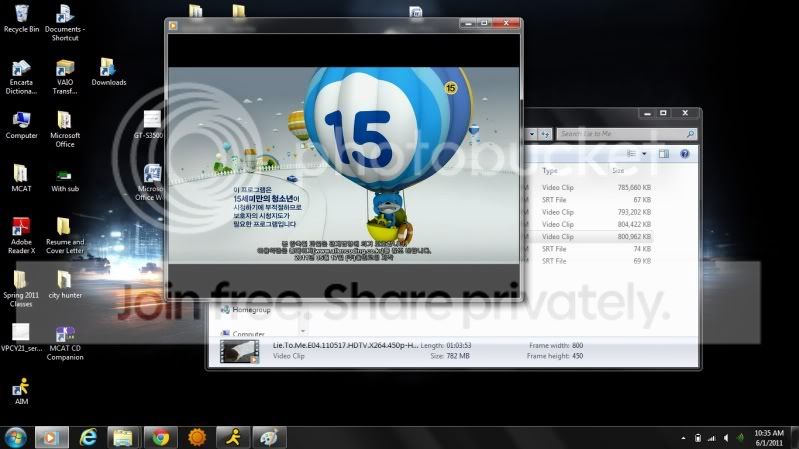The image size is (799, 449).
Task: Open the Recycle Bin desktop icon
Action: tap(21, 18)
